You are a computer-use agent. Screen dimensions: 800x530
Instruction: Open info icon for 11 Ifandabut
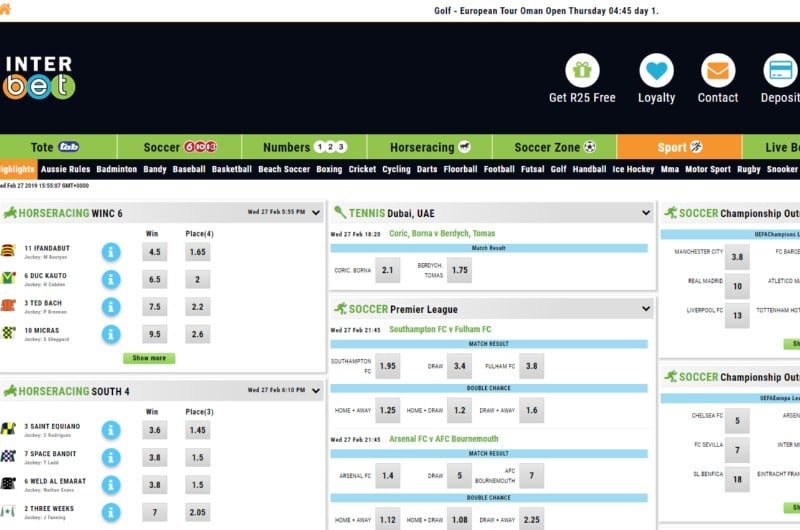[x=111, y=252]
